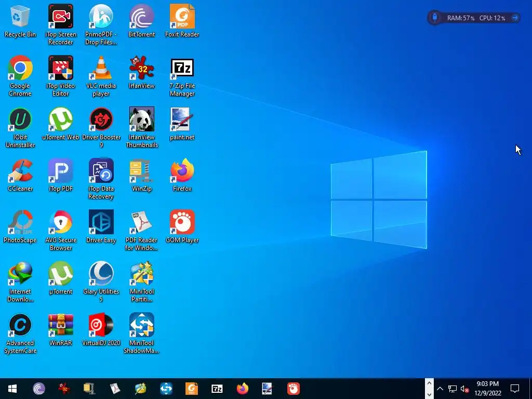Open Firefox from the taskbar
This screenshot has width=532, height=399.
tap(242, 389)
